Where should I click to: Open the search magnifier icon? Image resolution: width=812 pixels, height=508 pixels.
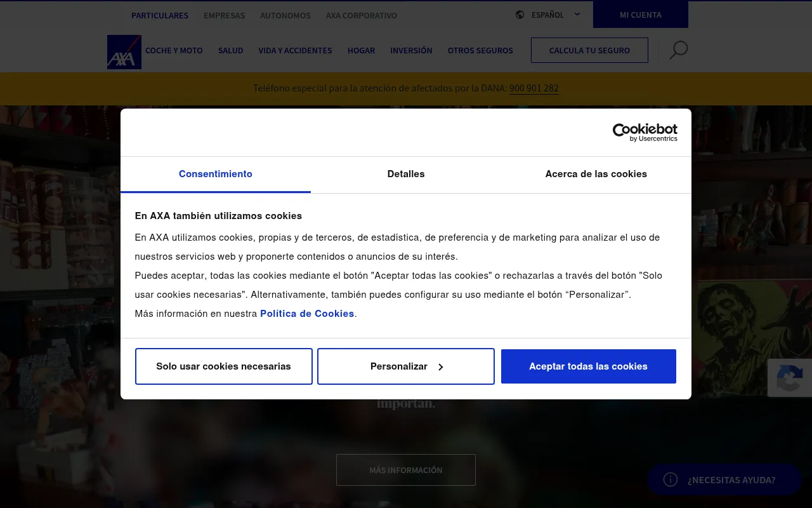(x=678, y=50)
